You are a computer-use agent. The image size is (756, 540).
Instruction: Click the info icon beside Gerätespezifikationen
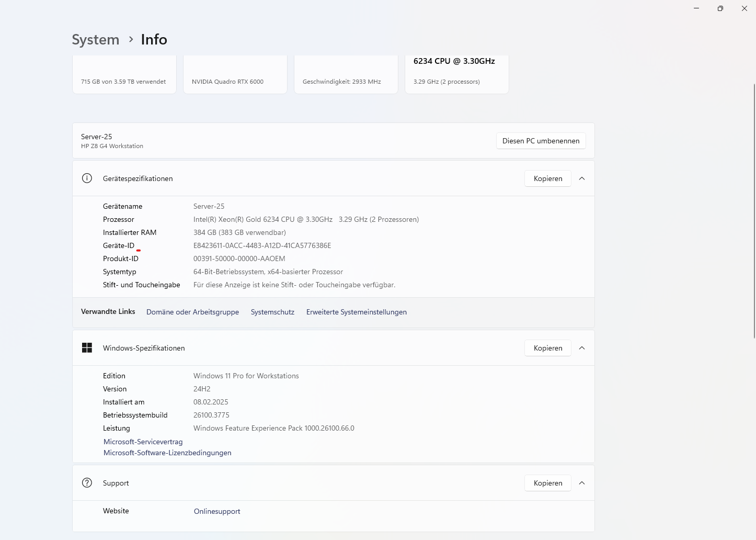coord(87,178)
